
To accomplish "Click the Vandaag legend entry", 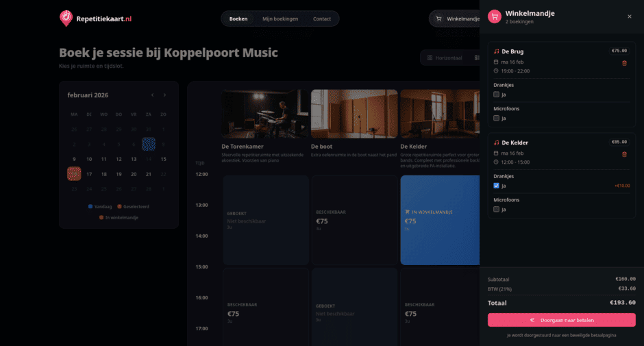I will [100, 206].
